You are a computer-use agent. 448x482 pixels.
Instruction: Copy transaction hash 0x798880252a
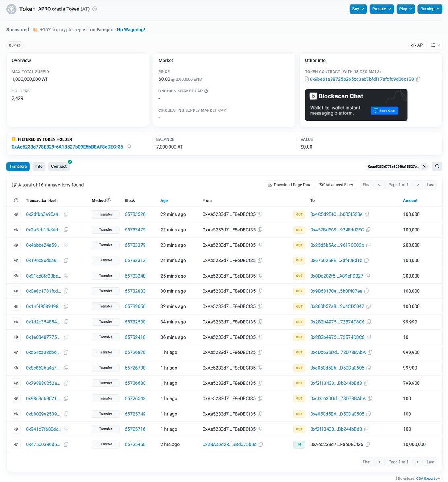[66, 383]
